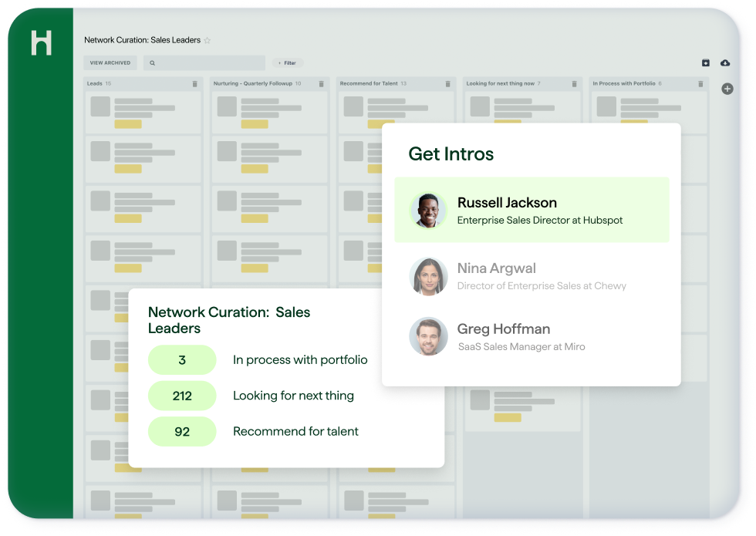The width and height of the screenshot is (756, 536).
Task: Click the search magnifier icon
Action: pyautogui.click(x=153, y=63)
